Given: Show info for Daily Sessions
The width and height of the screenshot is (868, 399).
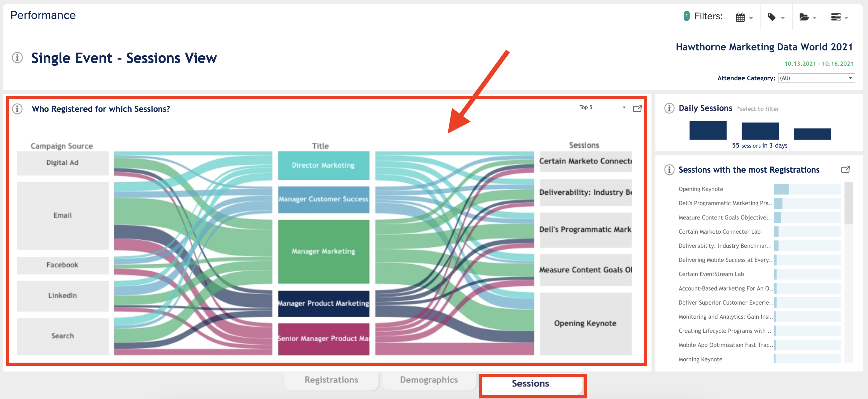Looking at the screenshot, I should 669,108.
